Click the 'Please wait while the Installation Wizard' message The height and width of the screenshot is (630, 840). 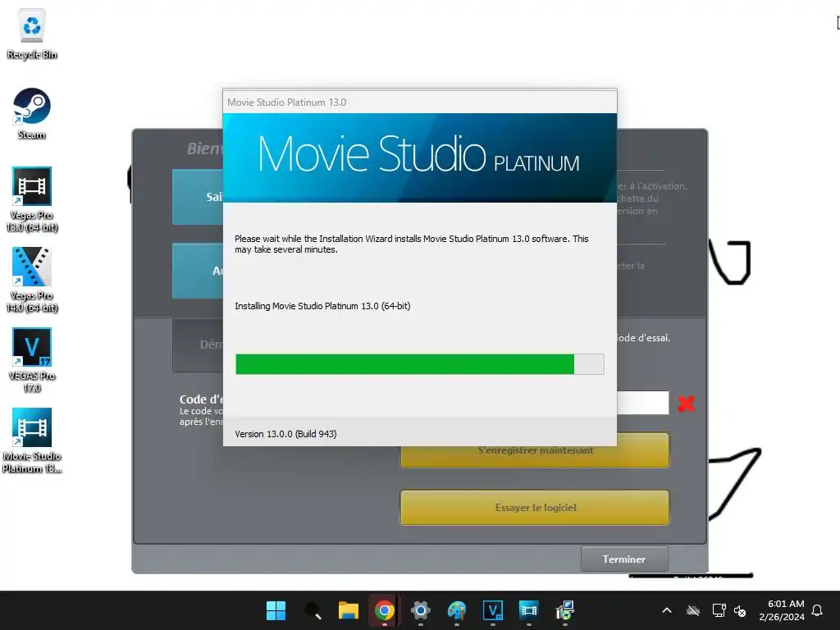pyautogui.click(x=412, y=244)
